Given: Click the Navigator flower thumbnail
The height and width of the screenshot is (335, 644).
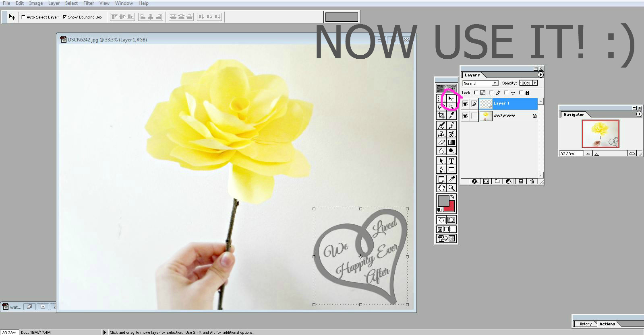Looking at the screenshot, I should (601, 134).
